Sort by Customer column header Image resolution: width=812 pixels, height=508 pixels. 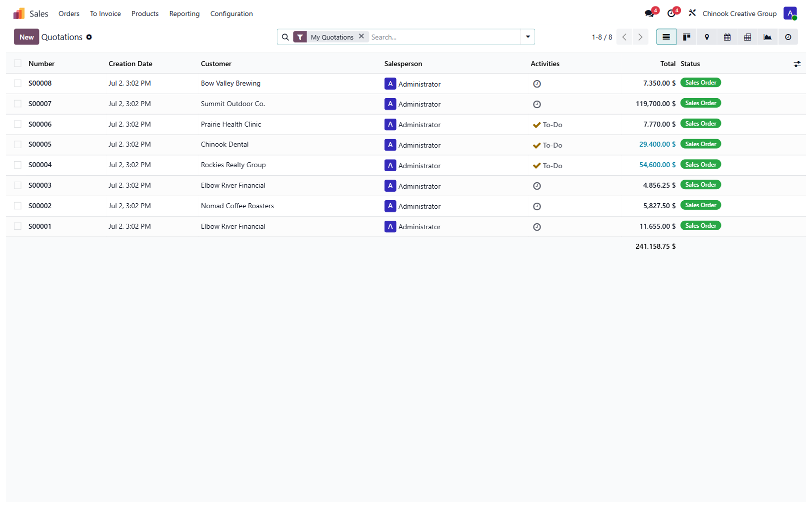point(216,64)
